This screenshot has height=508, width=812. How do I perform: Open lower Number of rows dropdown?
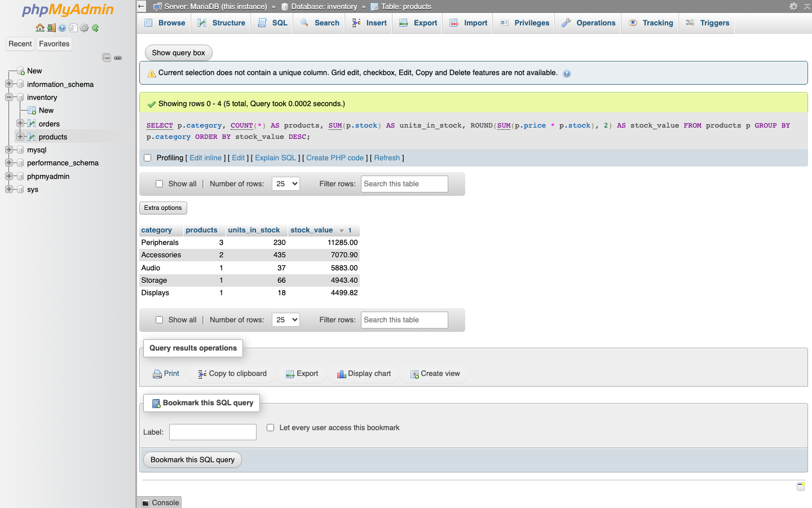286,320
